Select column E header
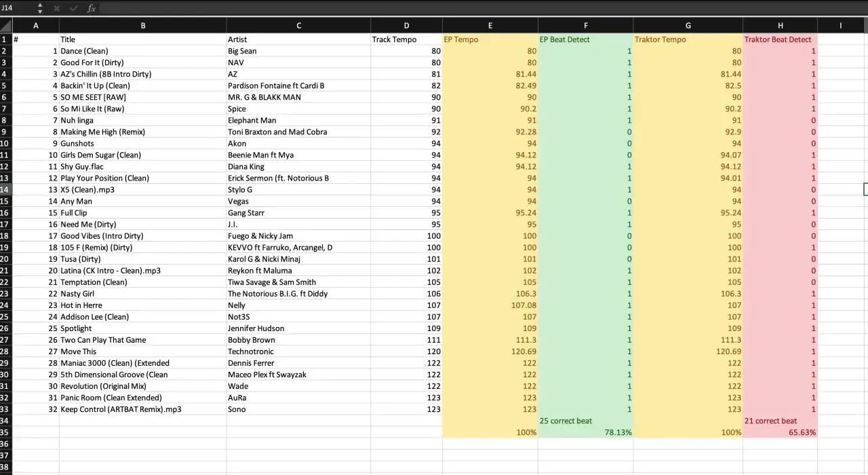Screen dimensions: 868x475 [490, 26]
